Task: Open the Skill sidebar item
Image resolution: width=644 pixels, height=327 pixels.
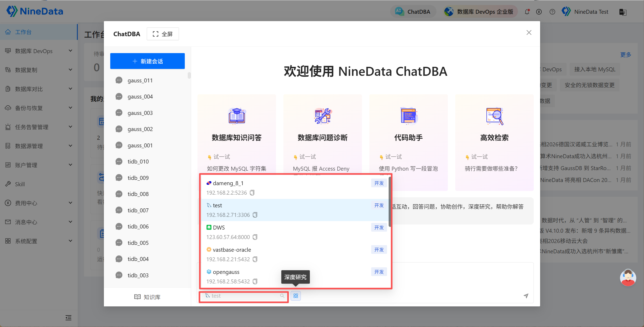Action: (x=39, y=184)
